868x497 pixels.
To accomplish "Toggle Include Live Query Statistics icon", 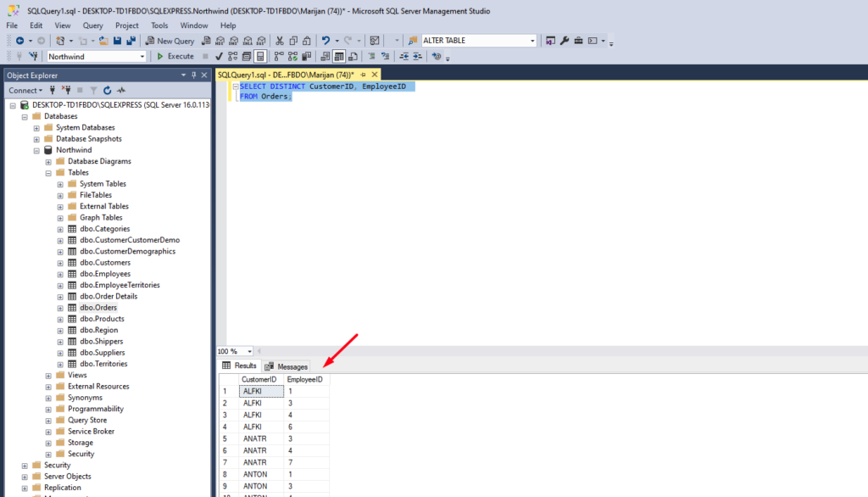I will [x=292, y=56].
